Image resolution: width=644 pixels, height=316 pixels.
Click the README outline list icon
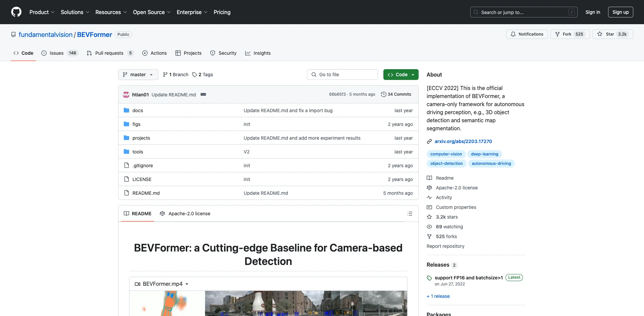tap(410, 214)
